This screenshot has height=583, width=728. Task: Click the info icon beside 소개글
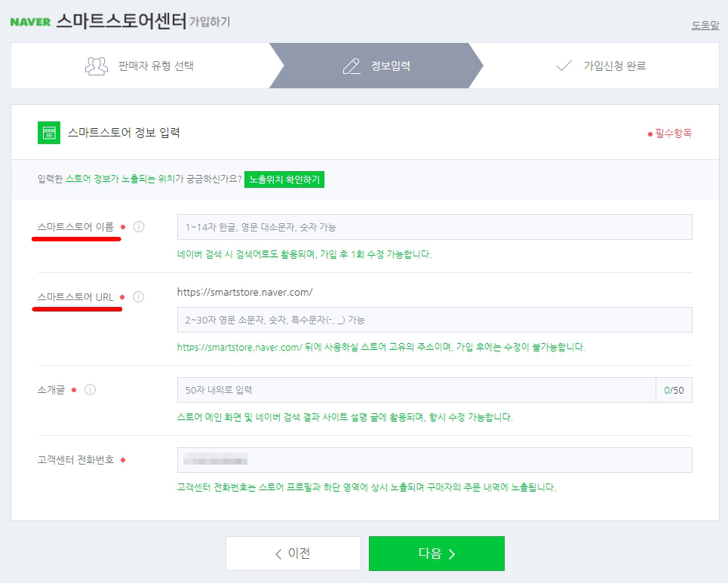click(90, 390)
